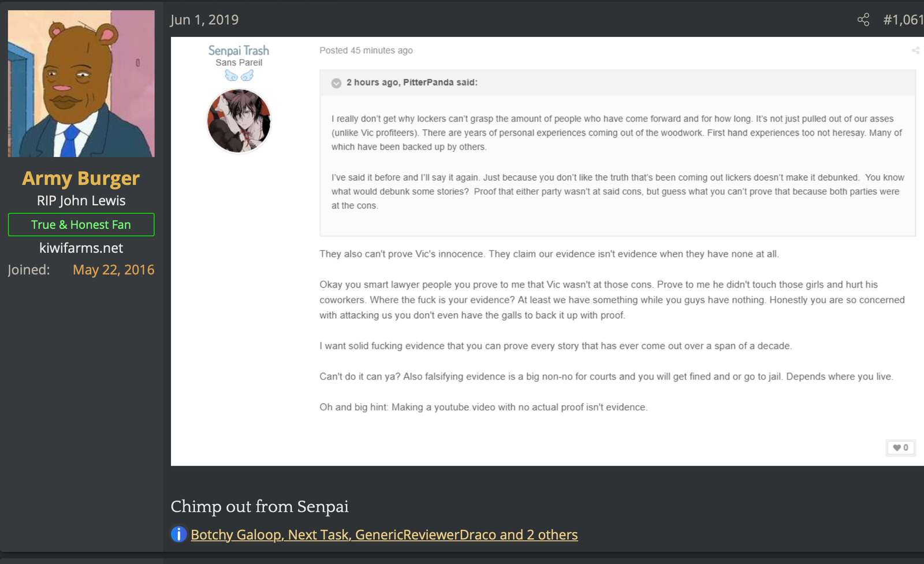The height and width of the screenshot is (564, 924).
Task: Click the blue informative rating icon
Action: [x=179, y=535]
